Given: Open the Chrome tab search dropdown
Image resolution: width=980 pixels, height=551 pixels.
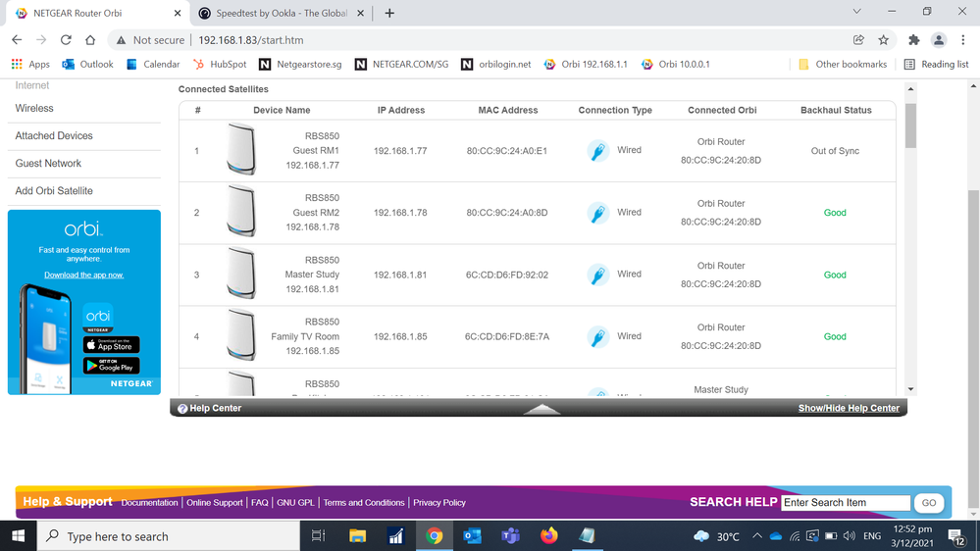Looking at the screenshot, I should click(x=856, y=13).
